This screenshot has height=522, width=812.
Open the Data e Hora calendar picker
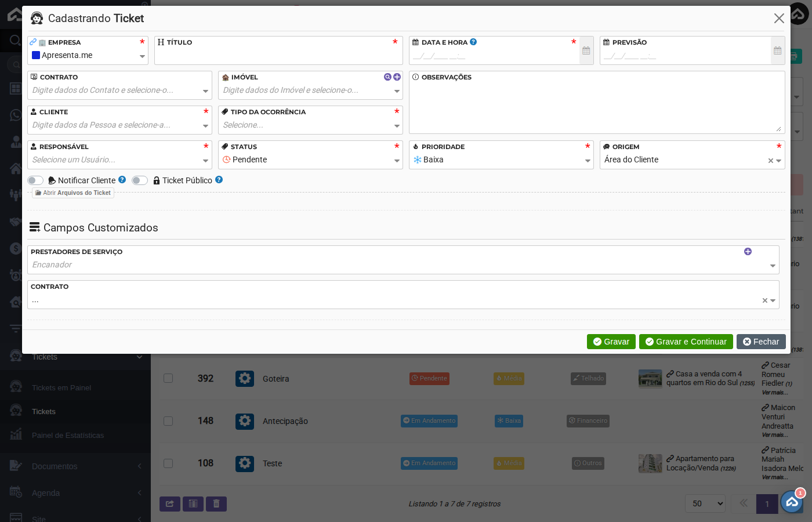coord(586,50)
